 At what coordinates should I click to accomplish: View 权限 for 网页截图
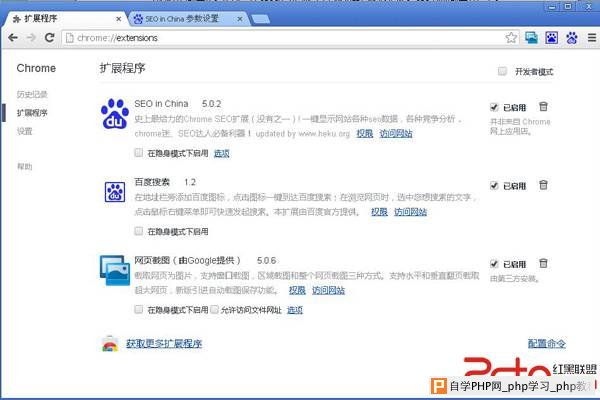tap(297, 290)
